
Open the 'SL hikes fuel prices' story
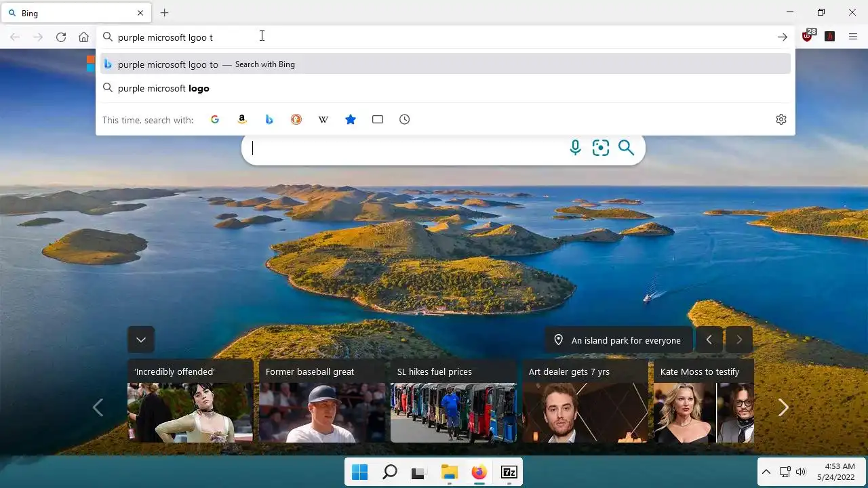pos(454,401)
